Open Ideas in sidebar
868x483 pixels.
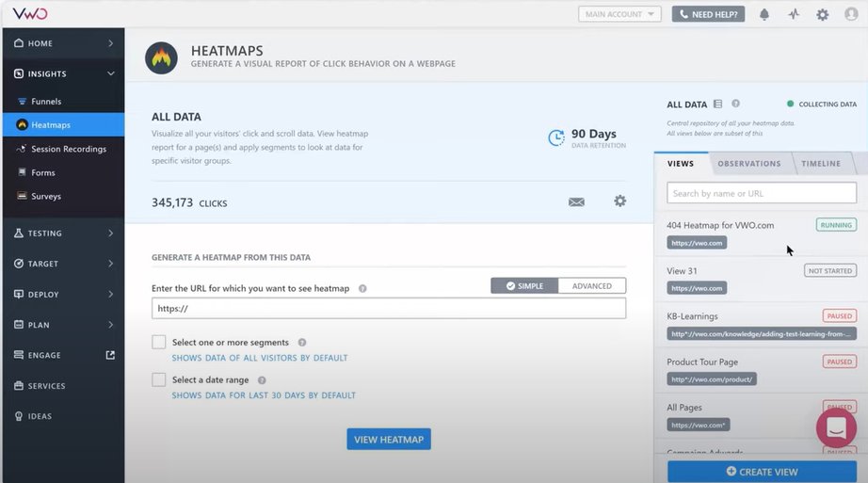click(64, 416)
